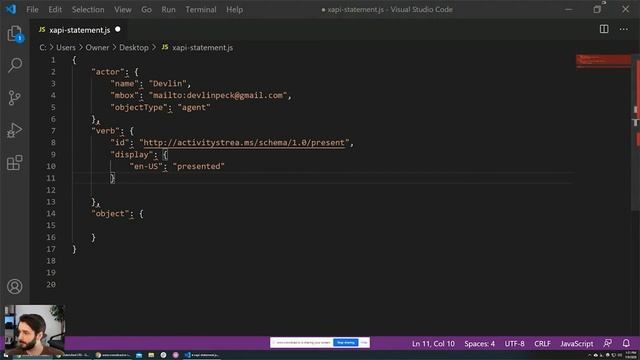The height and width of the screenshot is (360, 640).
Task: Click the mailto:devlinpeck@gmail.com string
Action: [218, 95]
